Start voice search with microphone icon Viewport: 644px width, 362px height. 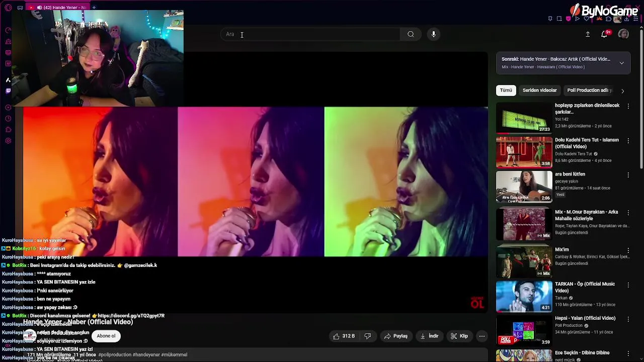click(x=434, y=34)
